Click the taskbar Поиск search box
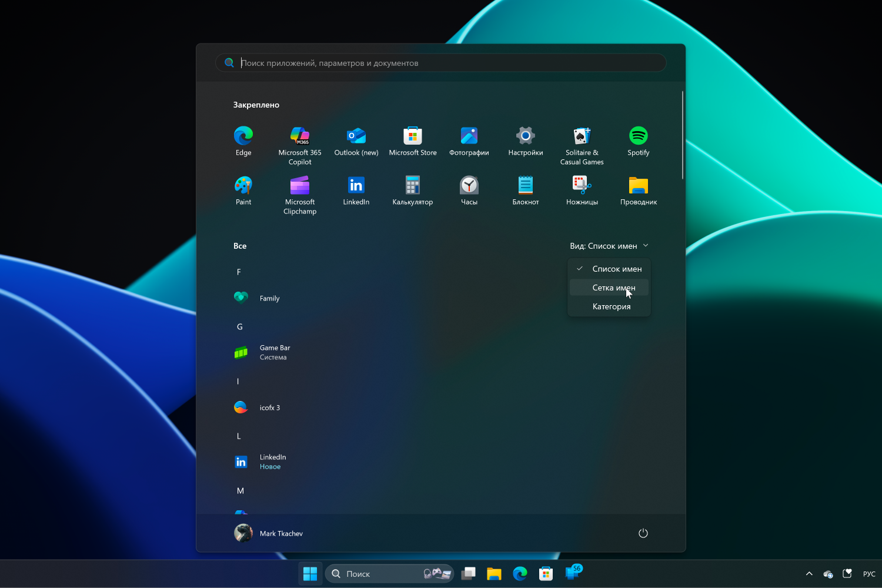882x588 pixels. (x=389, y=574)
